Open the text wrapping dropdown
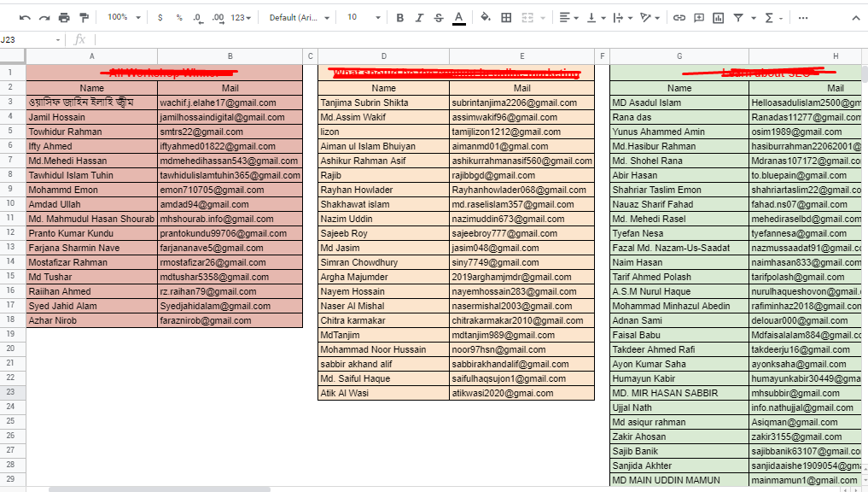 coord(623,18)
